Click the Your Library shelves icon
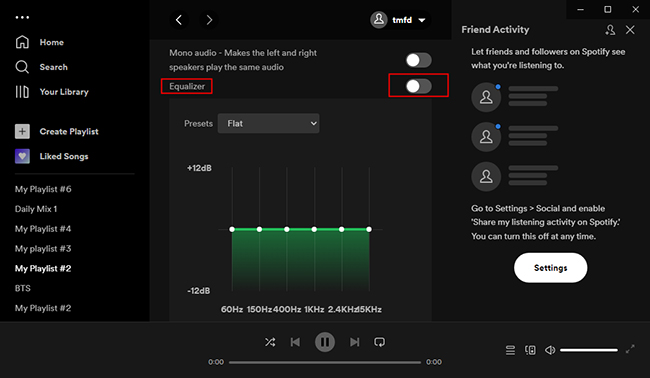This screenshot has width=650, height=378. [22, 92]
